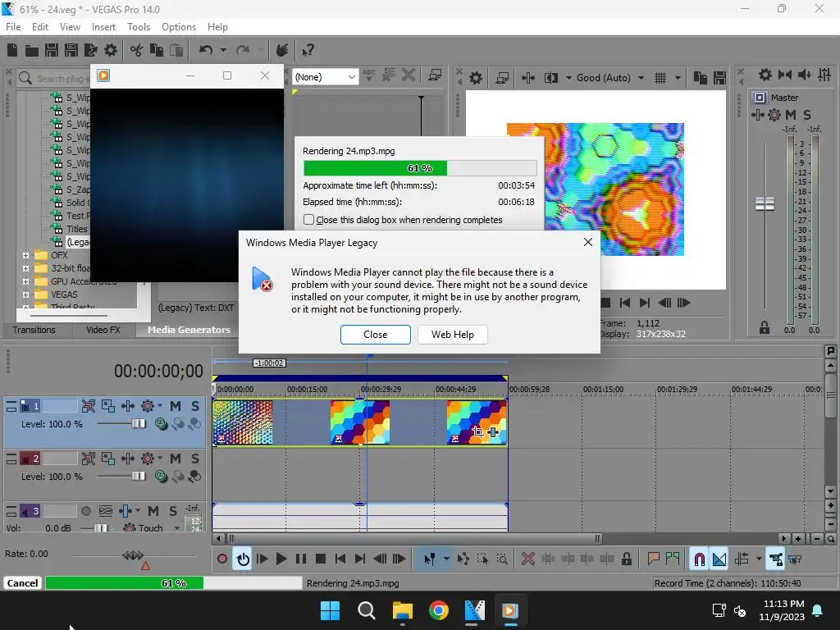840x630 pixels.
Task: Open a project with the folder icon
Action: pyautogui.click(x=32, y=50)
